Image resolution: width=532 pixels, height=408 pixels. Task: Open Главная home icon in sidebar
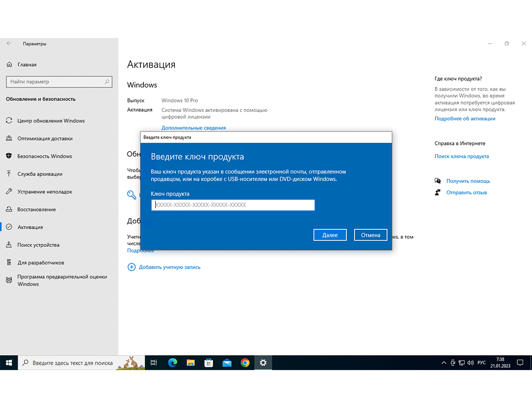9,64
